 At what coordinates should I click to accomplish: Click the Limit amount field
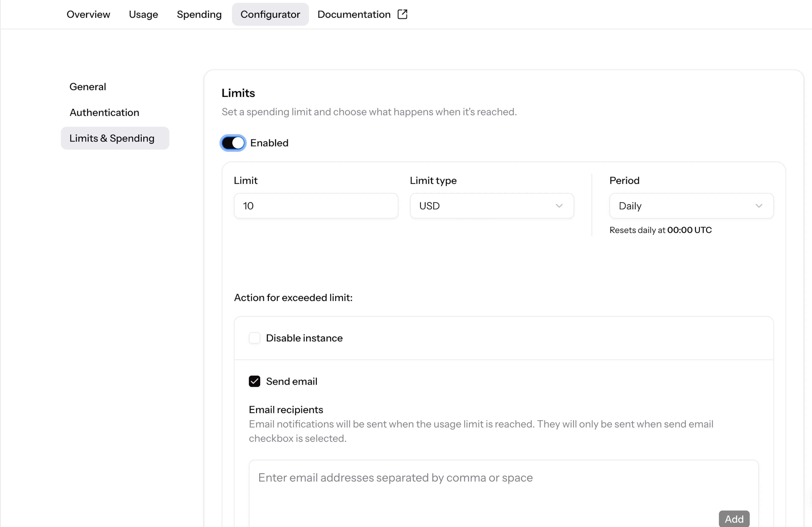[x=316, y=206]
